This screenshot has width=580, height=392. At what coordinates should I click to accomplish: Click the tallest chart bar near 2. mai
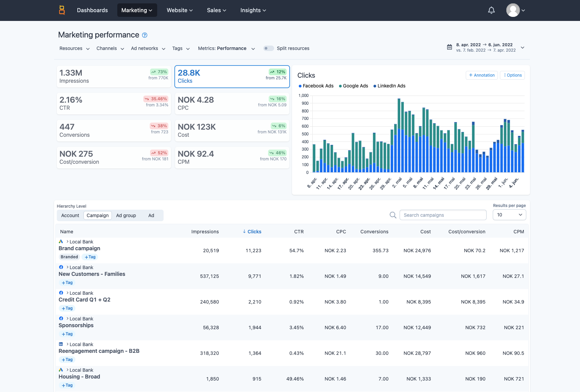399,135
